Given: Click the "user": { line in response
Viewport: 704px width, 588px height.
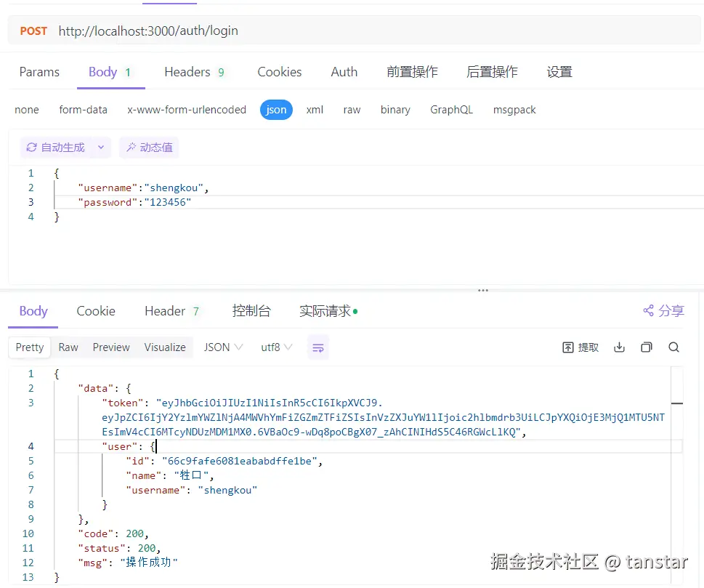Looking at the screenshot, I should [x=129, y=446].
